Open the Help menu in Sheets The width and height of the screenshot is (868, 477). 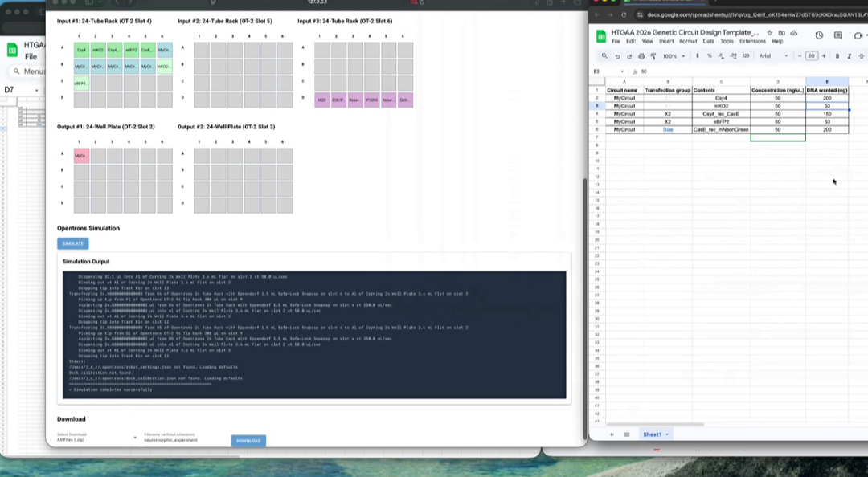777,42
